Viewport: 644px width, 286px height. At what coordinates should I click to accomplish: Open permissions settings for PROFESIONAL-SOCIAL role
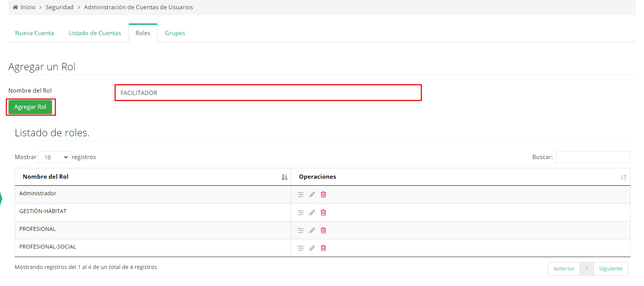[301, 248]
